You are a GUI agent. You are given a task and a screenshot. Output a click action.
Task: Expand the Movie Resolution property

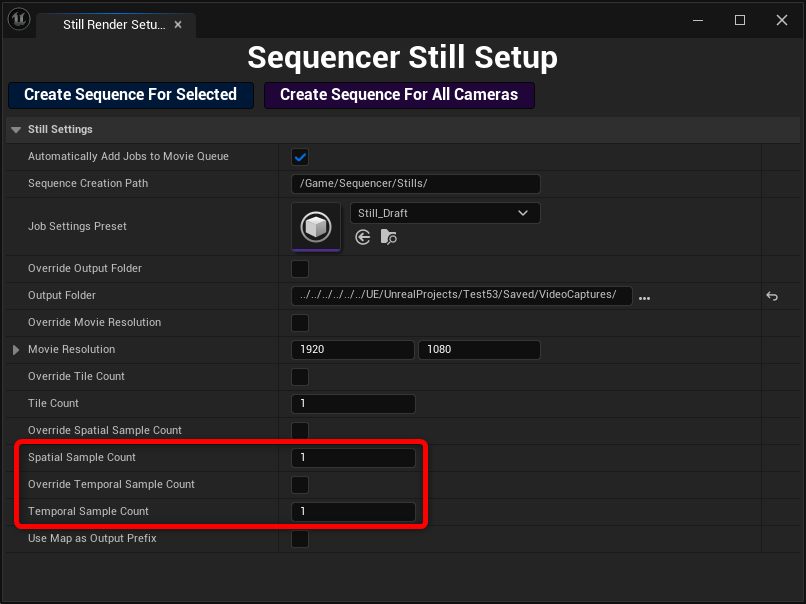[16, 350]
